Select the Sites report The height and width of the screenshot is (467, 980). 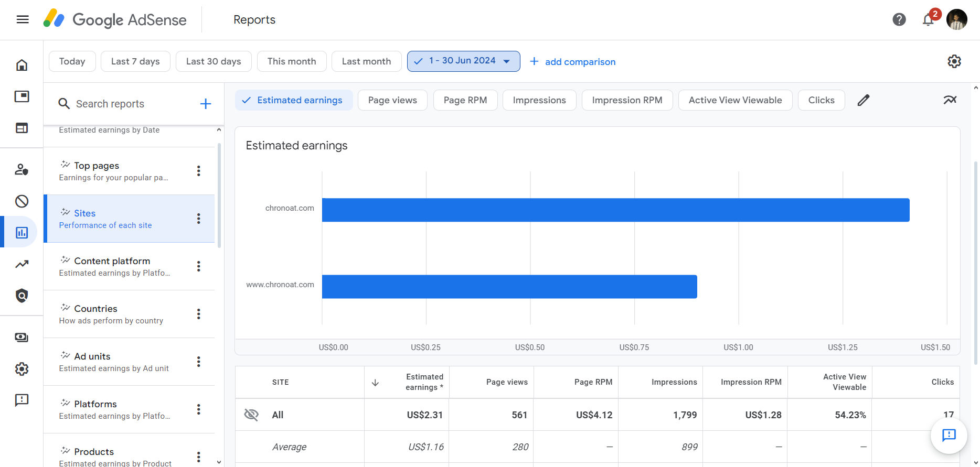129,219
